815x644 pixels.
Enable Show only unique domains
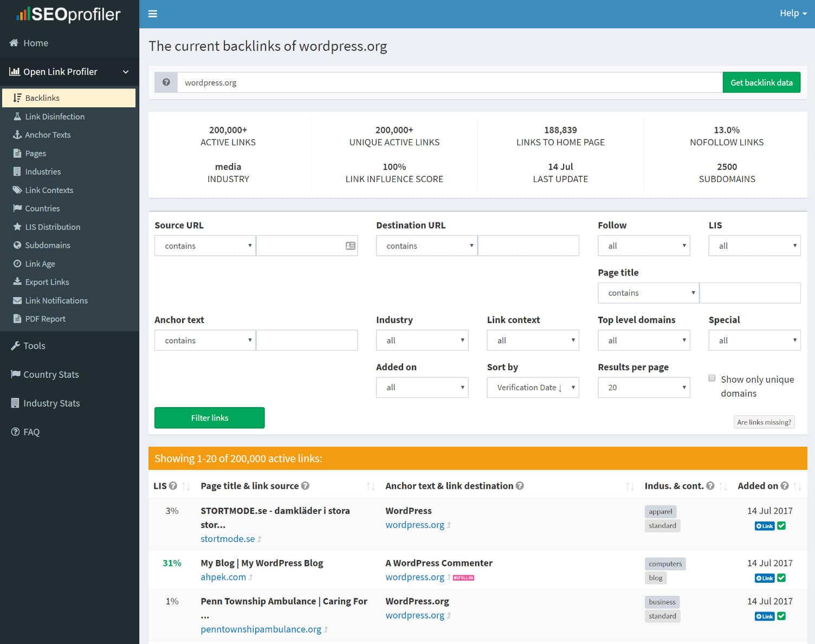711,378
